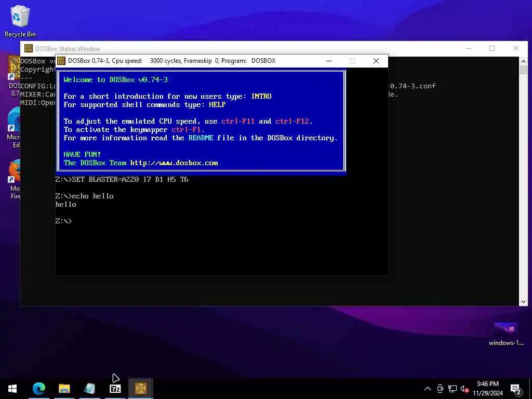532x399 pixels.
Task: Open the clock showing 3:46 PM
Action: coord(487,389)
